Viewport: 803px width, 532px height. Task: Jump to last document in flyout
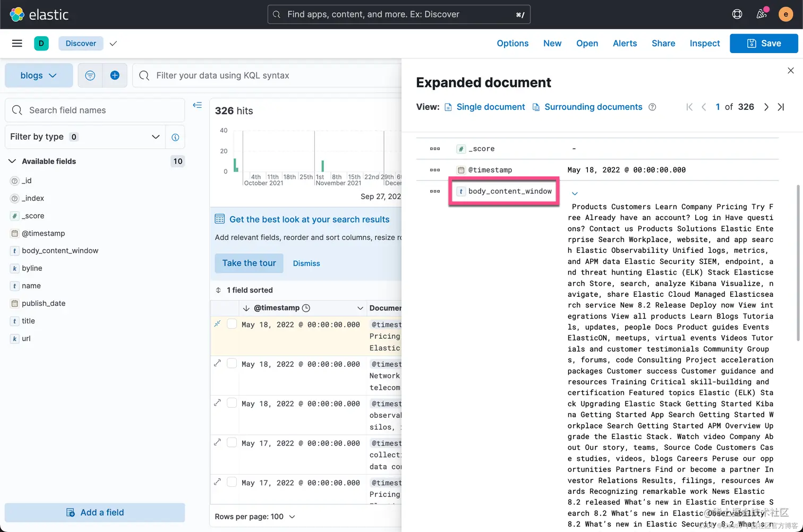click(781, 107)
